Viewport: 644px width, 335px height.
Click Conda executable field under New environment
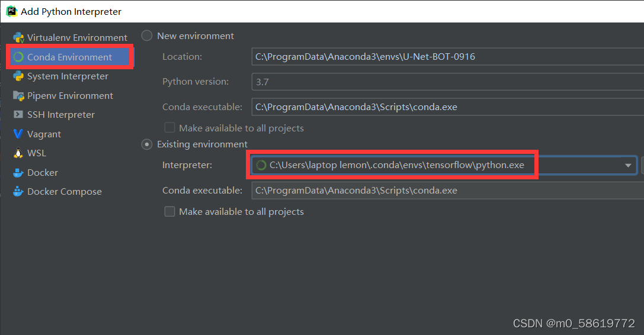click(x=448, y=107)
